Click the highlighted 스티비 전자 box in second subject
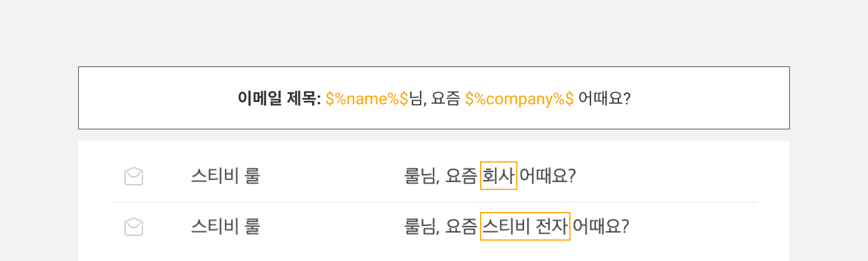Viewport: 868px width, 261px height. (525, 227)
